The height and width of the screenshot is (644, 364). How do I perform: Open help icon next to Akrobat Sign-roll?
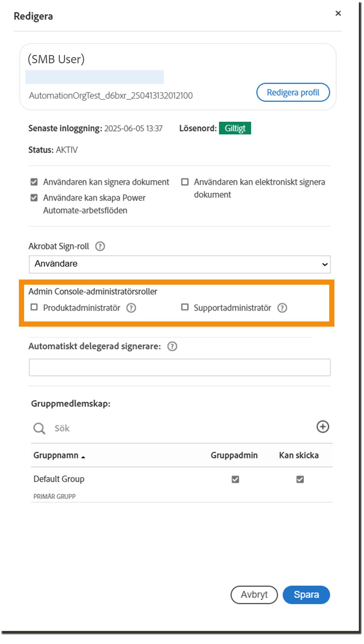[100, 246]
